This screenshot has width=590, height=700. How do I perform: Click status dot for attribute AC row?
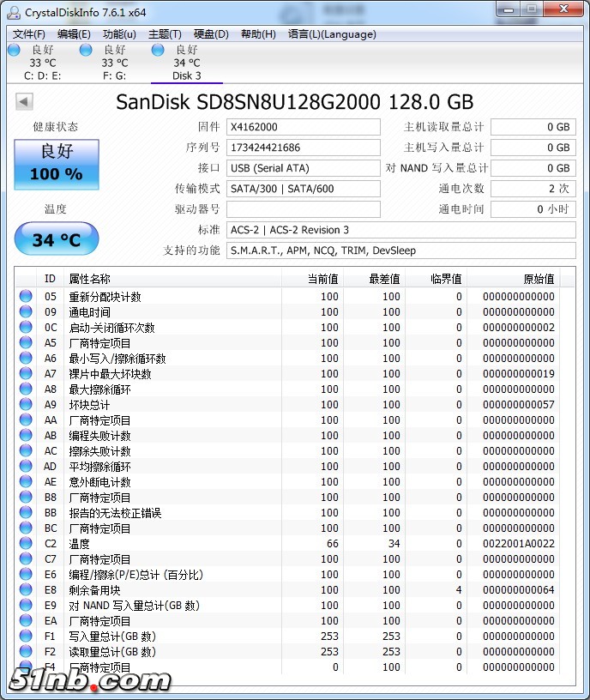pos(26,450)
